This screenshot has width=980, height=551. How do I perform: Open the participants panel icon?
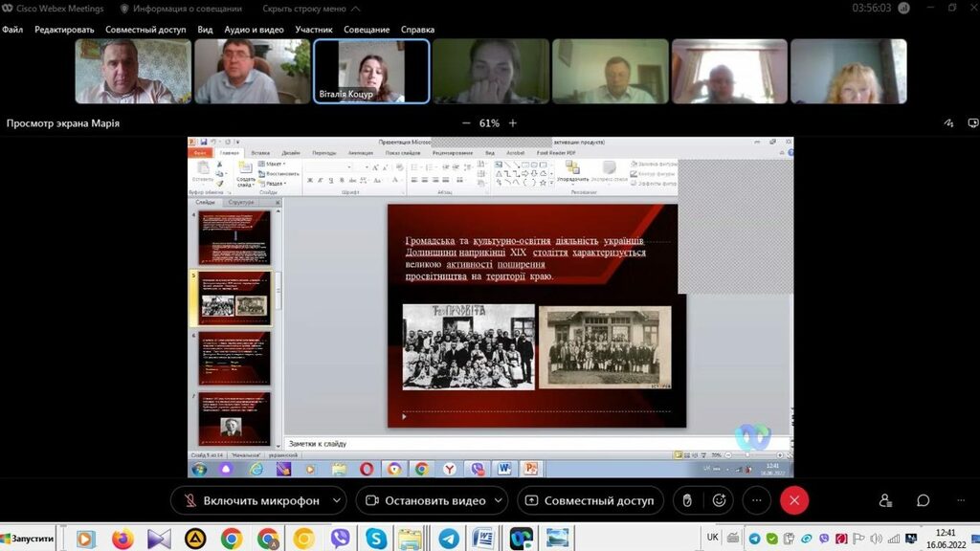pos(885,500)
